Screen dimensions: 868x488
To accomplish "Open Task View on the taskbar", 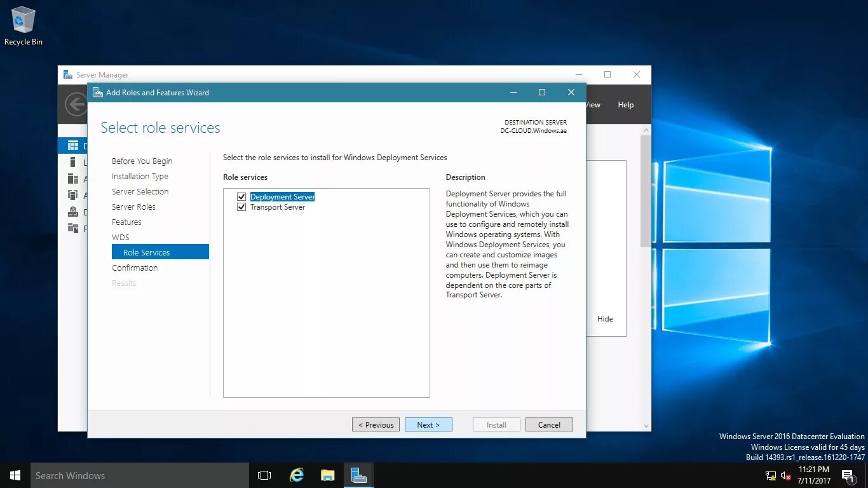I will click(x=264, y=475).
